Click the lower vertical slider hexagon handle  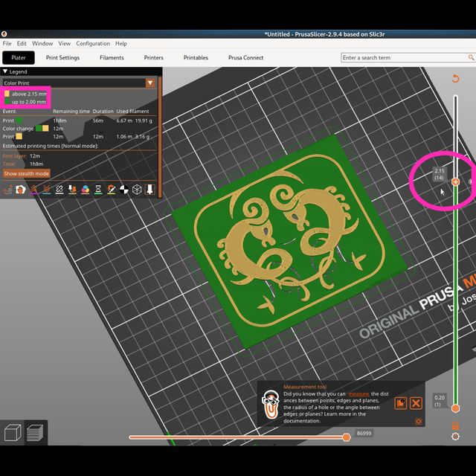(x=455, y=408)
